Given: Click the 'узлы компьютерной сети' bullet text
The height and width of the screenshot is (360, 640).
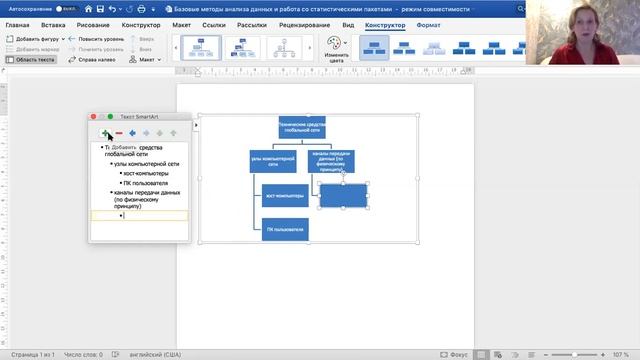Looking at the screenshot, I should click(146, 164).
